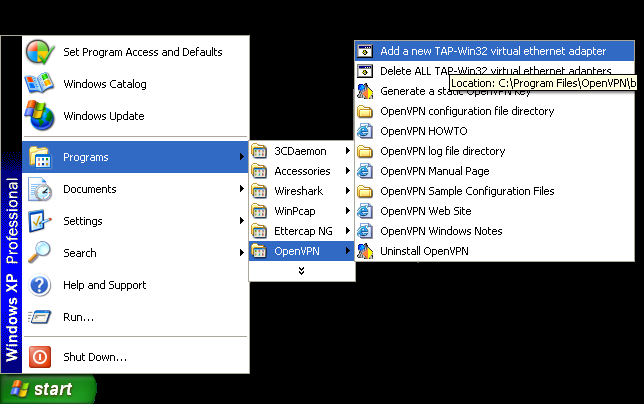Click the Uninstall OpenVPN installer icon
This screenshot has width=644, height=404.
(x=365, y=251)
